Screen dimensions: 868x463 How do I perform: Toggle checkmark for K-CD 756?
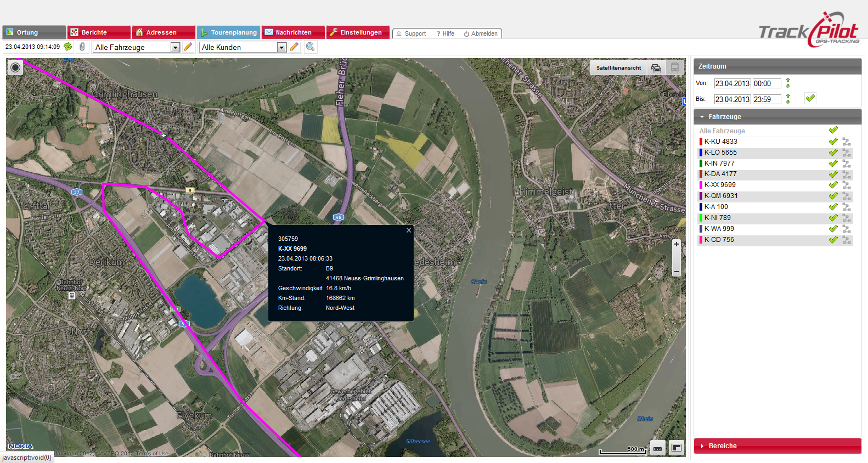pos(833,240)
